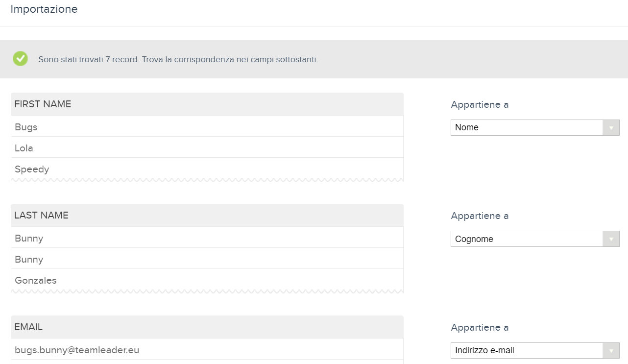Click the Importazione page title
The width and height of the screenshot is (628, 364).
44,9
